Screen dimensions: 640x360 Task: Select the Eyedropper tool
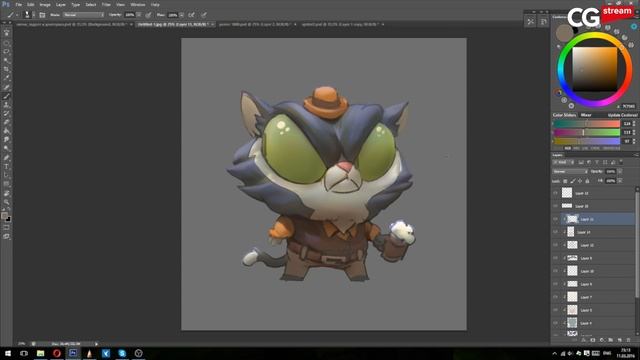click(x=6, y=78)
